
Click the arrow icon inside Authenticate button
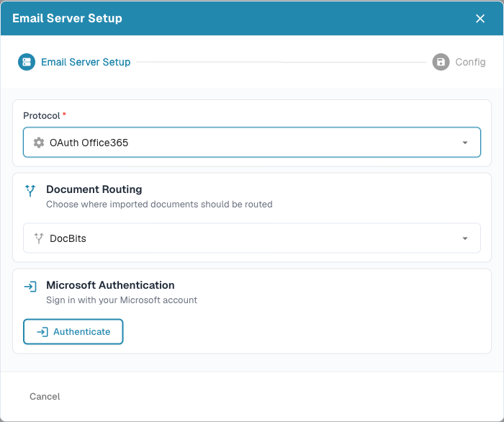tap(42, 332)
